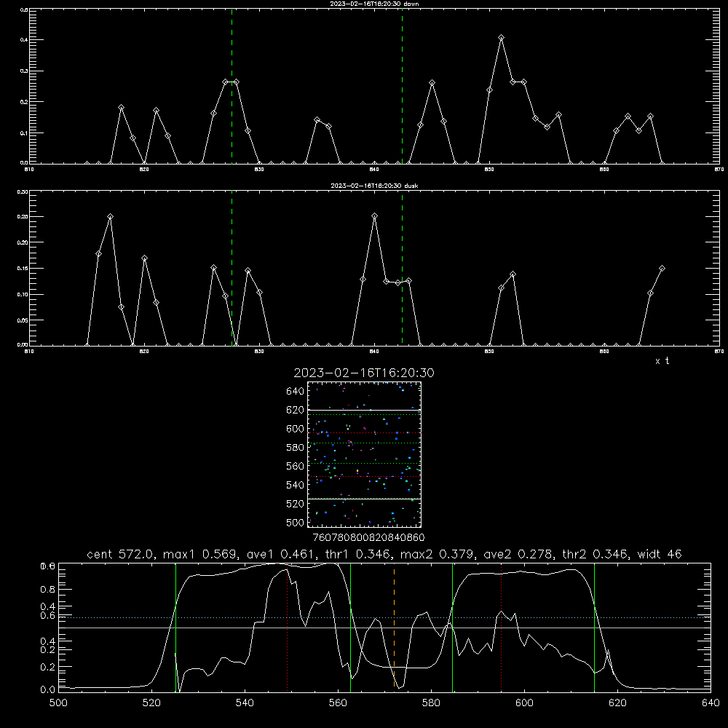This screenshot has width=728, height=728.
Task: Select first dawn plot peak diamond at 818
Action: coord(121,108)
